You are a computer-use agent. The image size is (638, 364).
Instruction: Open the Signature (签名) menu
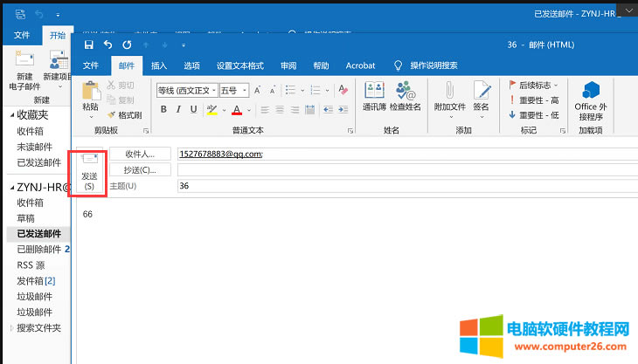point(481,98)
